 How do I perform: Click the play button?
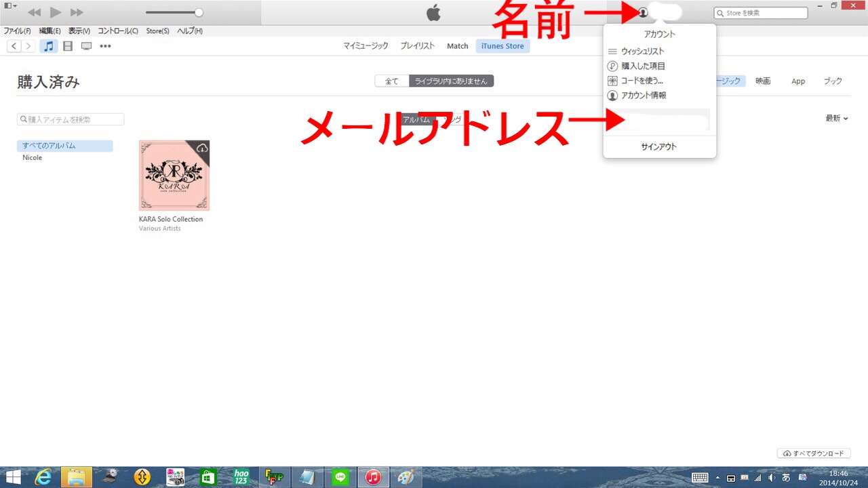pyautogui.click(x=56, y=12)
